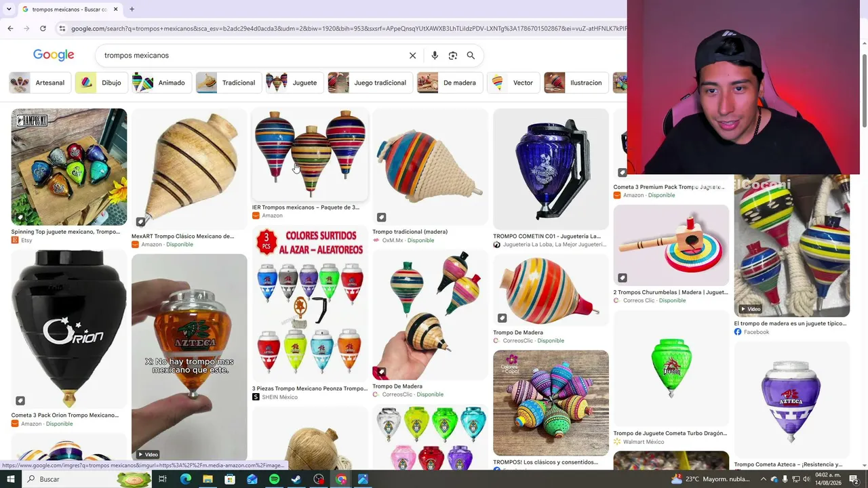868x488 pixels.
Task: Open Spotify from the taskbar
Action: click(274, 479)
